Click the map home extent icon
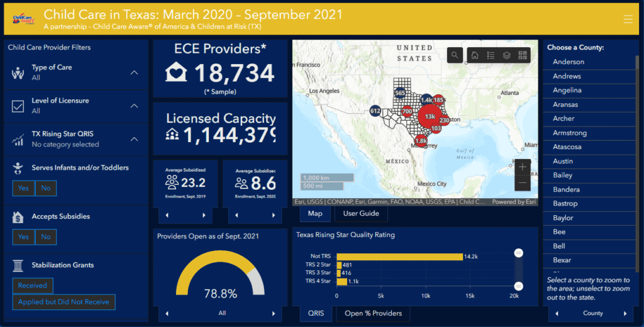This screenshot has height=327, width=644. click(475, 55)
